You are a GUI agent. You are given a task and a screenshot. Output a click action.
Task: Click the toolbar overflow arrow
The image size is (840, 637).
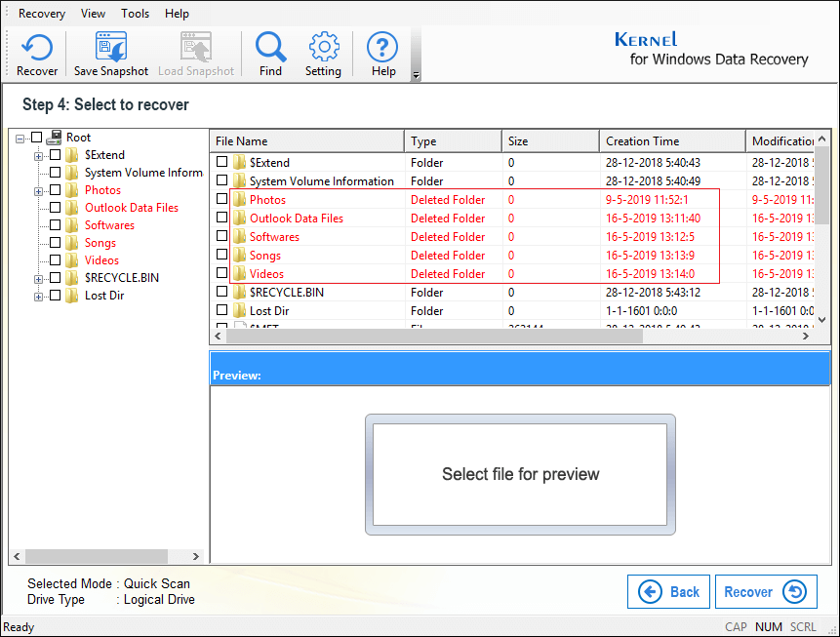click(x=417, y=75)
